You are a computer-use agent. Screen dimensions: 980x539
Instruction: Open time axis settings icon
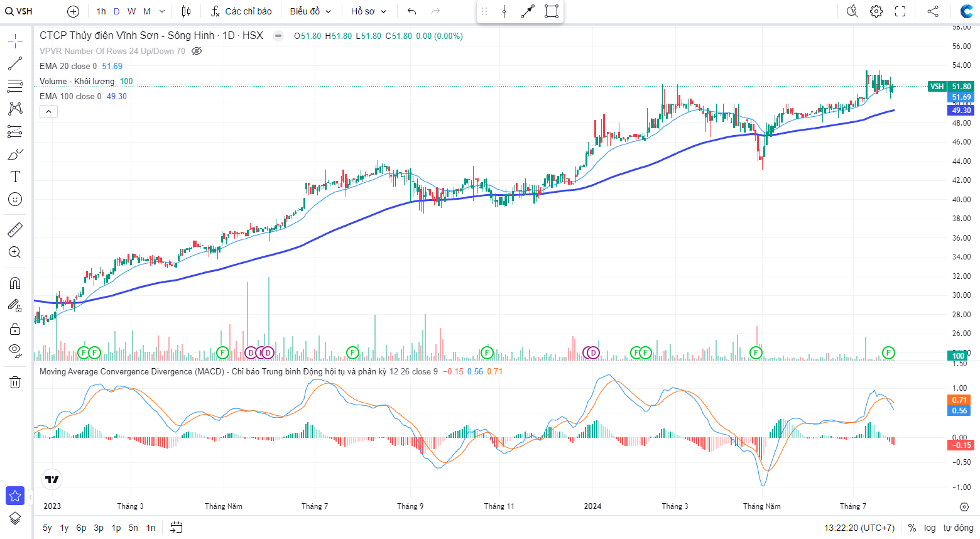coord(964,506)
